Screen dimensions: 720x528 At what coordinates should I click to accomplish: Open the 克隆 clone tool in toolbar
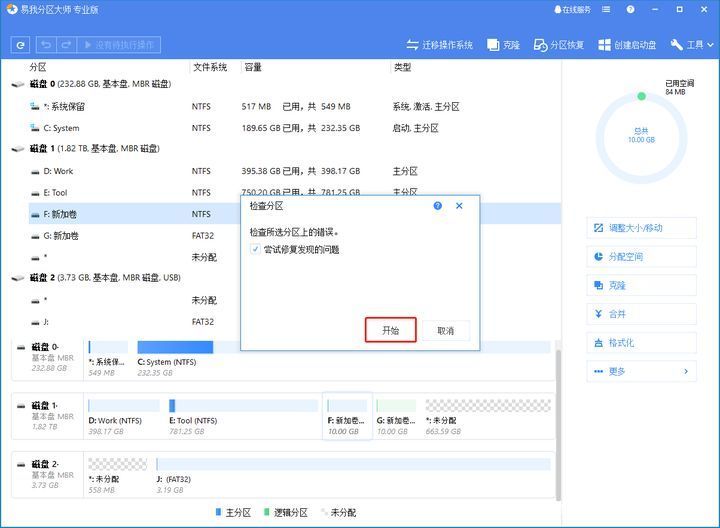click(x=504, y=45)
